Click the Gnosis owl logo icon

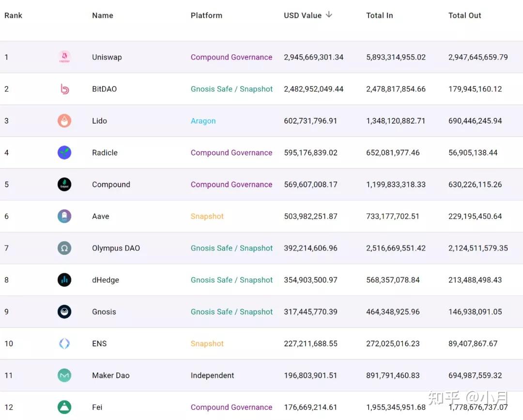[64, 312]
